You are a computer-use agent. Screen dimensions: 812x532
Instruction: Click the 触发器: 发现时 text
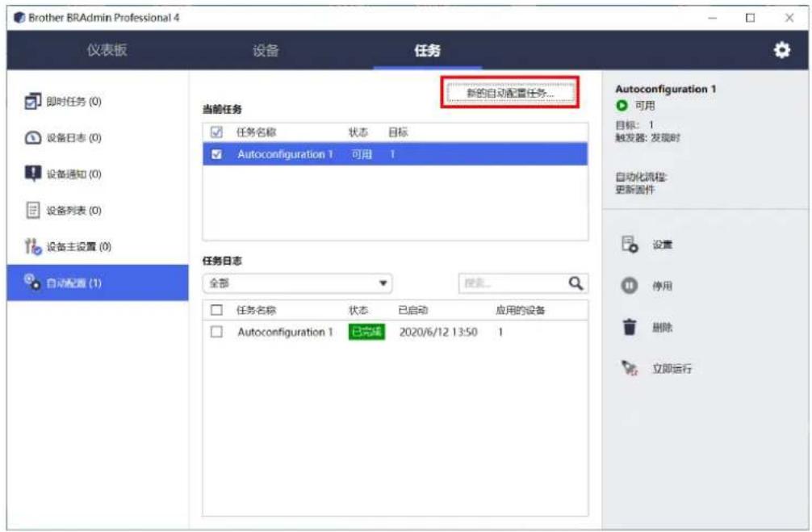(x=647, y=138)
